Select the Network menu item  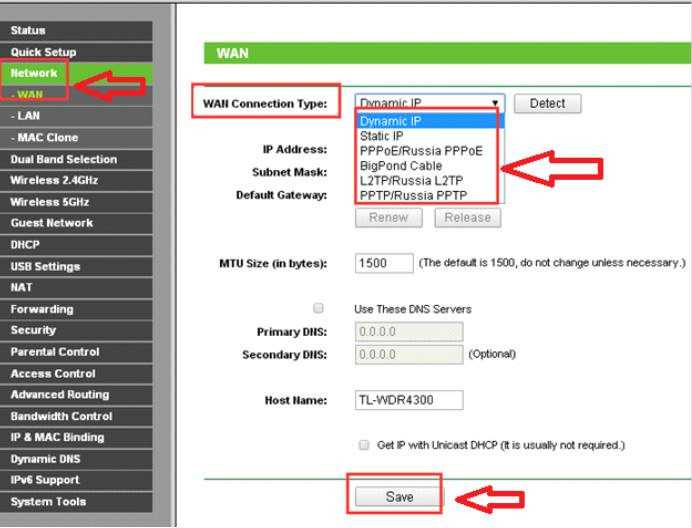click(x=76, y=73)
